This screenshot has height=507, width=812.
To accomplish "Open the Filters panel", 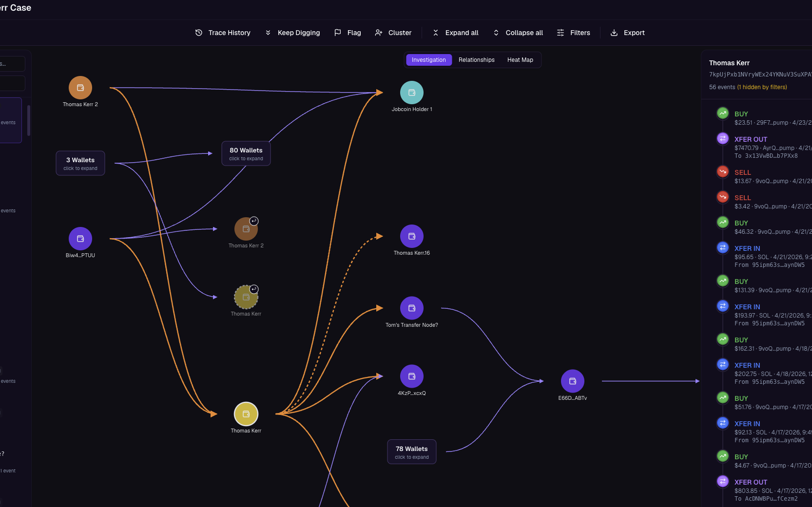I will [x=574, y=33].
